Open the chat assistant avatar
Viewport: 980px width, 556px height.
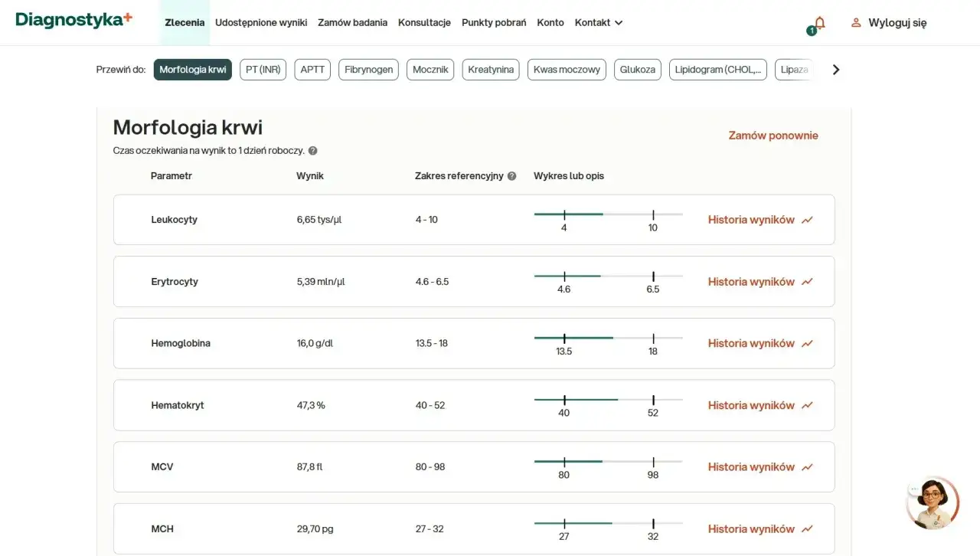[x=932, y=503]
